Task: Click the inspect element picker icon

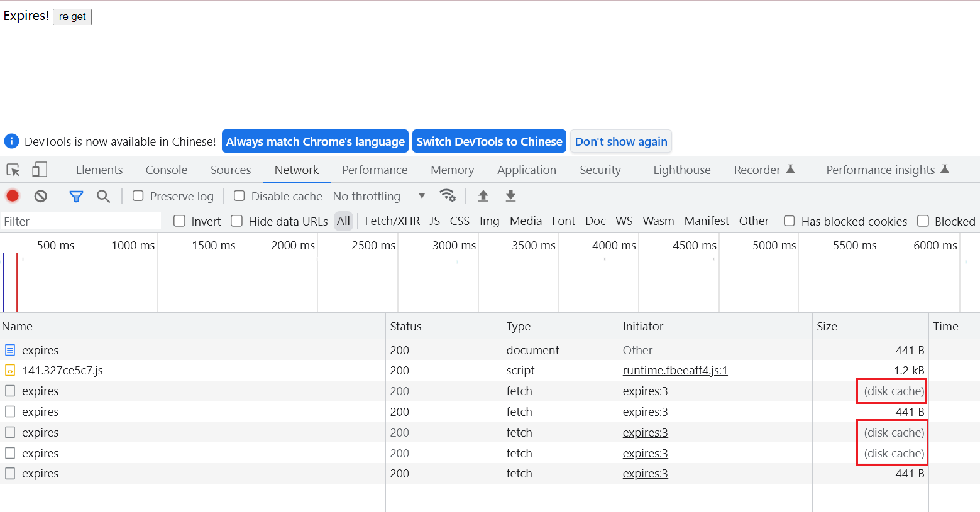Action: pyautogui.click(x=13, y=170)
